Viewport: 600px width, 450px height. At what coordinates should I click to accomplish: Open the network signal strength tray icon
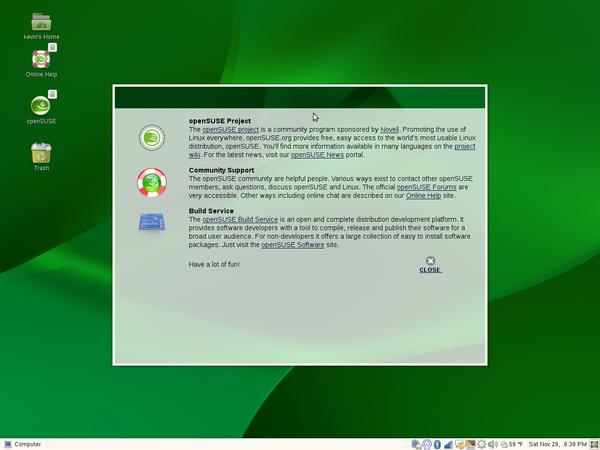click(448, 444)
